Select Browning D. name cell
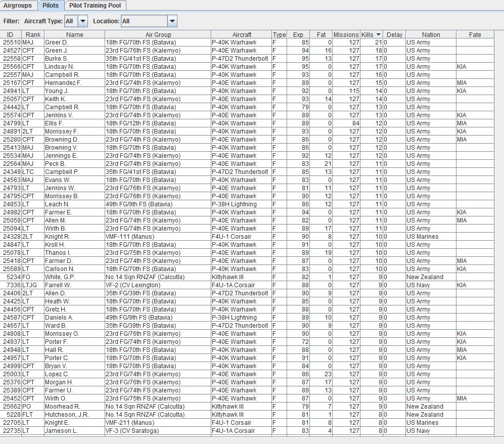Screen dimensions: 504x444 pyautogui.click(x=75, y=140)
